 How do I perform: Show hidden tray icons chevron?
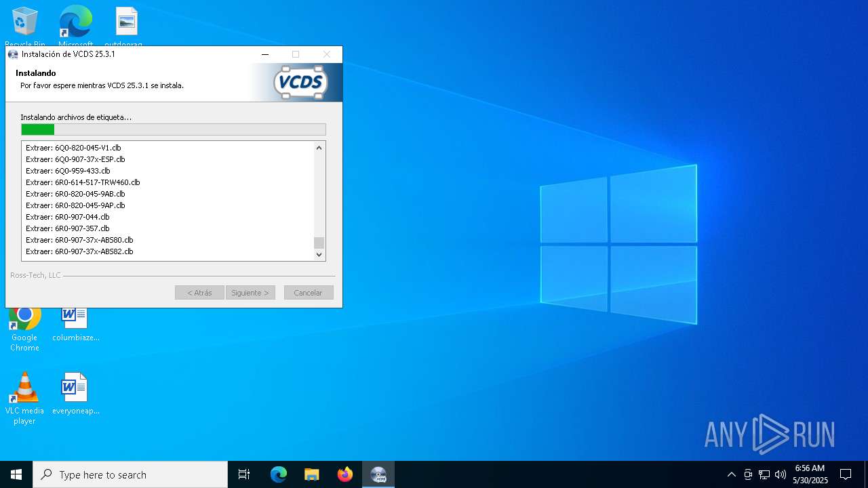click(x=731, y=474)
